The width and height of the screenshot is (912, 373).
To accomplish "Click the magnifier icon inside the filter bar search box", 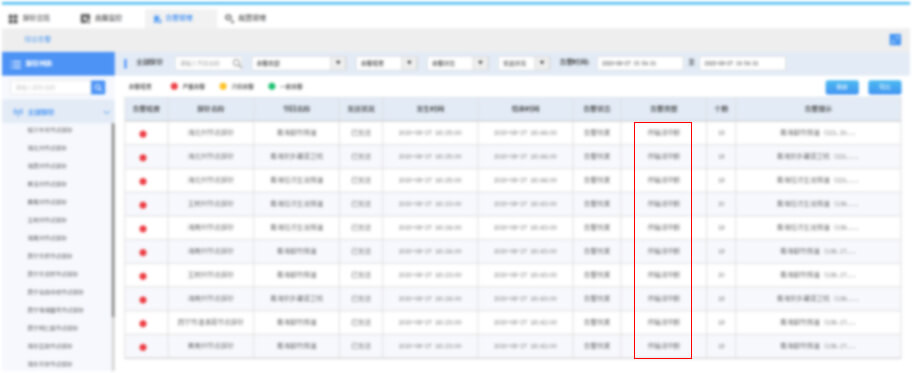I will (x=237, y=63).
